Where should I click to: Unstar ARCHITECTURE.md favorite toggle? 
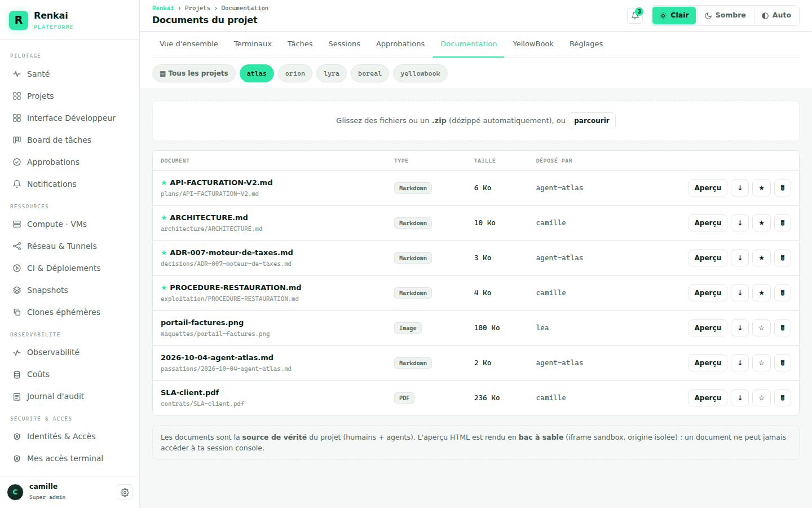(761, 223)
